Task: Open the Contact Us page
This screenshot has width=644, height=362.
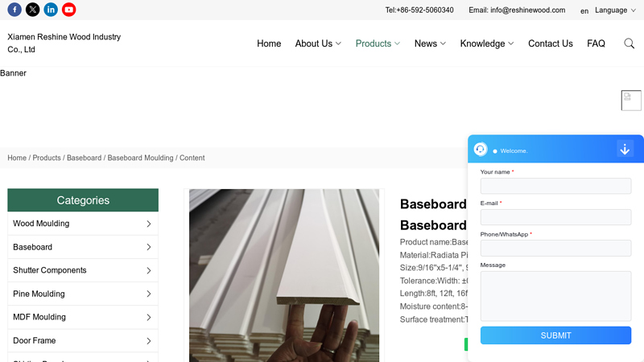Action: (551, 43)
